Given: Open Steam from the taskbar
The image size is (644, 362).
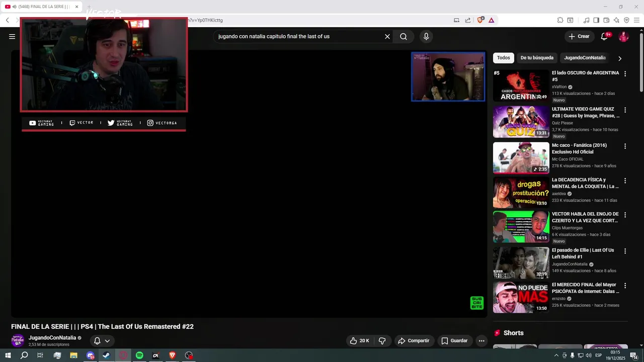Looking at the screenshot, I should pos(106,355).
